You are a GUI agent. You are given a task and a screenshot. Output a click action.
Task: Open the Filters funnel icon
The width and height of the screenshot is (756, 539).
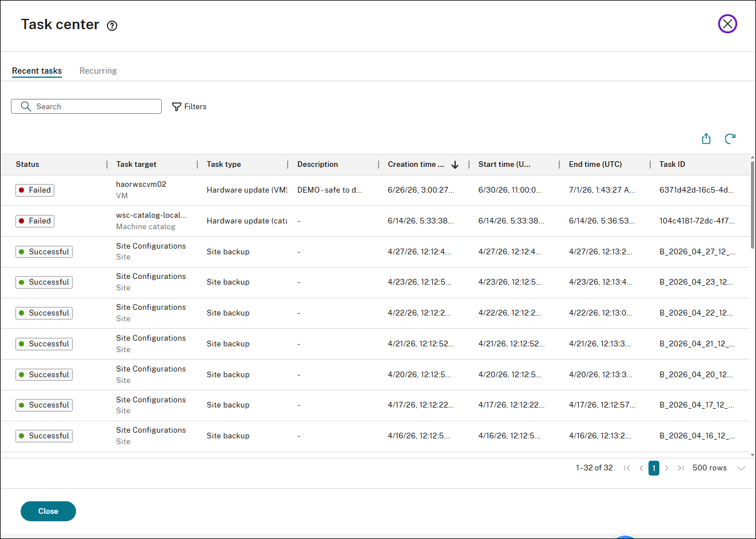tap(177, 107)
